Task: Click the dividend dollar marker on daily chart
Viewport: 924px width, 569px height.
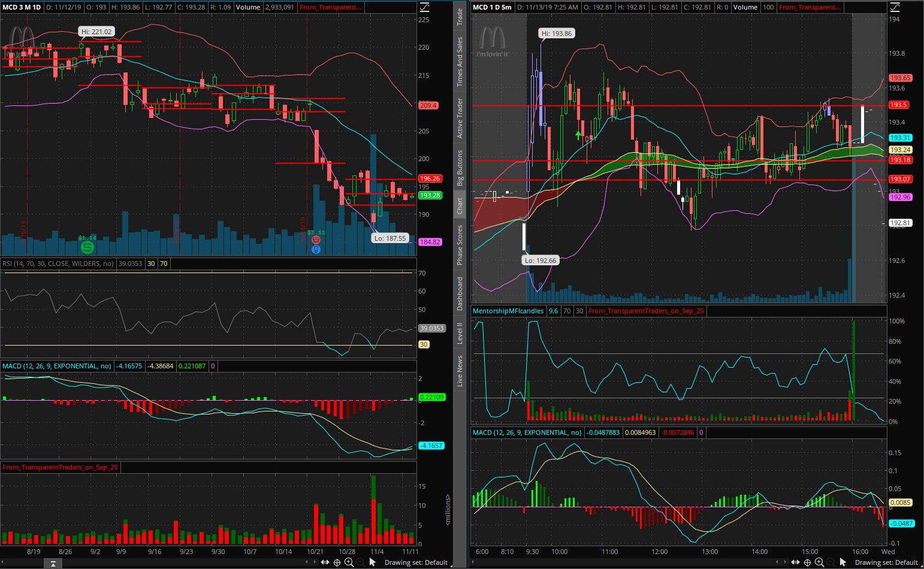Action: click(x=87, y=246)
